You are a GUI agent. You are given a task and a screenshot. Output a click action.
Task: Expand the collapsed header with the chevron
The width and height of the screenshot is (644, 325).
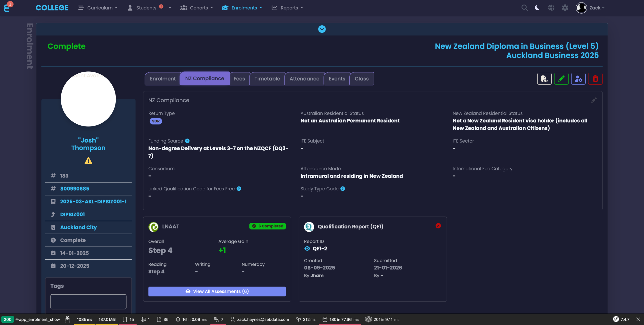point(322,29)
